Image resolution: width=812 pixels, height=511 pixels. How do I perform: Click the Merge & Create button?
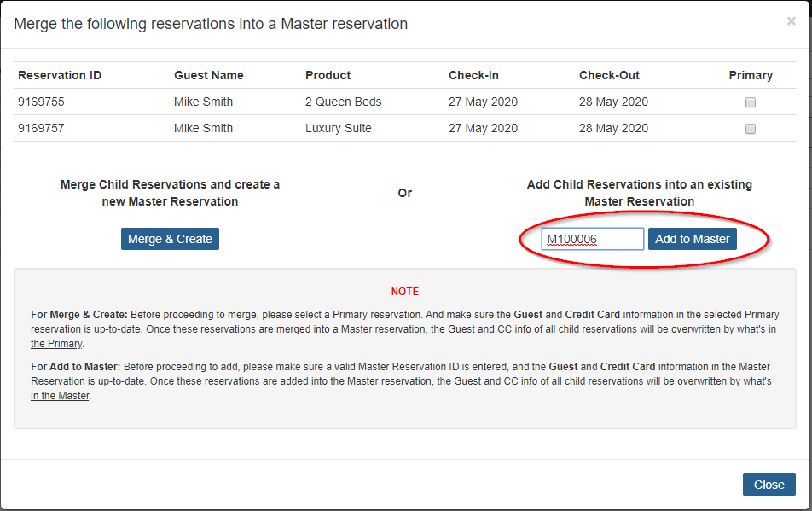169,239
